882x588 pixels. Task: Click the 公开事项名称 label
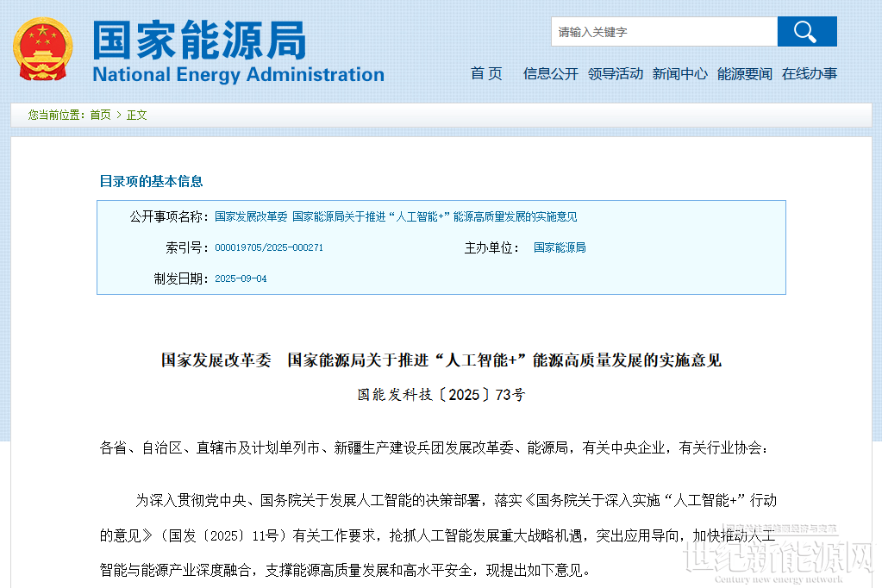pyautogui.click(x=169, y=216)
